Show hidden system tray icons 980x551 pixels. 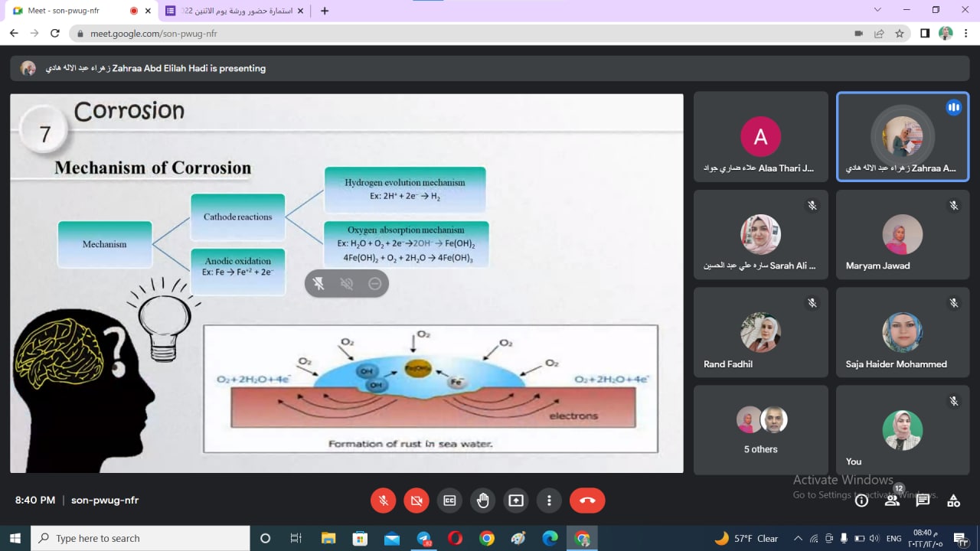click(798, 539)
